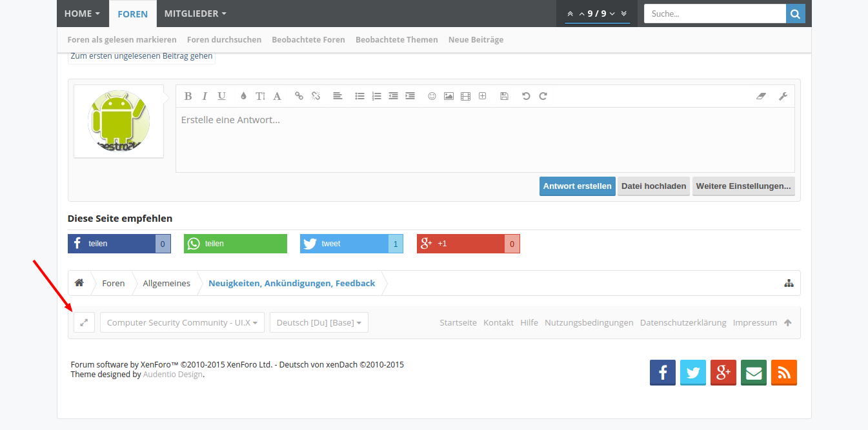The width and height of the screenshot is (868, 430).
Task: Click the Antwort erstellen button
Action: pyautogui.click(x=577, y=186)
